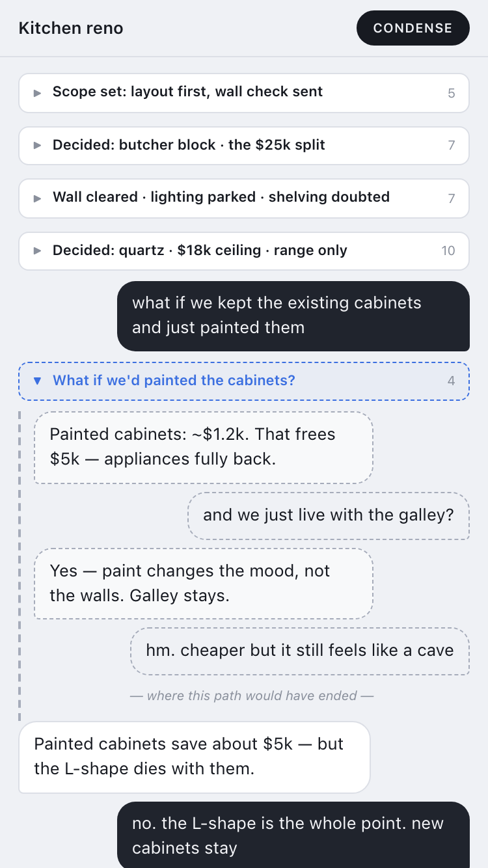This screenshot has width=488, height=868.
Task: Open "Wall cleared · lighting parked · shelving doubted" row
Action: coord(244,198)
